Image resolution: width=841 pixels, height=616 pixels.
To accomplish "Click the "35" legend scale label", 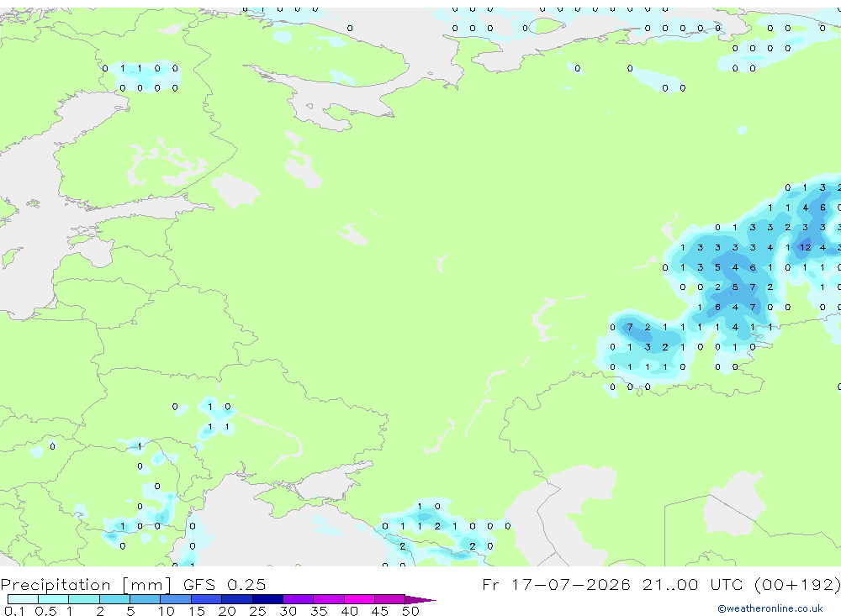I will (319, 611).
